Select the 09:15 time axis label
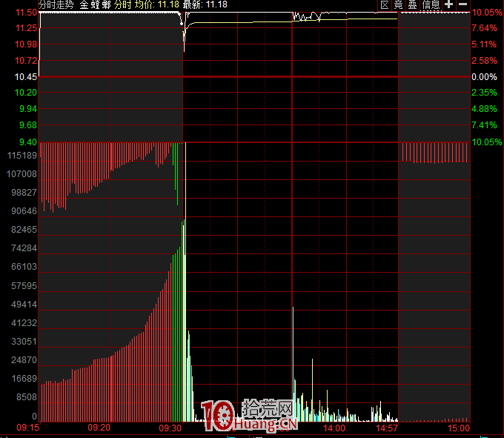This screenshot has width=504, height=438. pyautogui.click(x=27, y=428)
